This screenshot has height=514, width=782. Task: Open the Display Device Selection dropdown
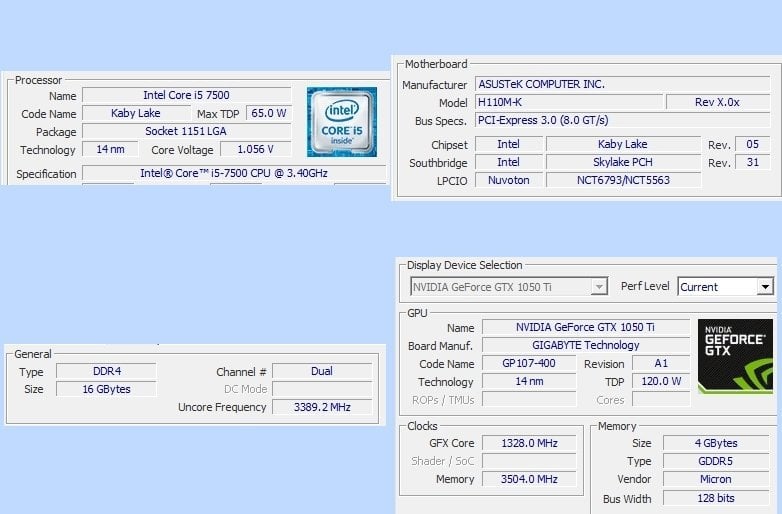click(x=509, y=287)
